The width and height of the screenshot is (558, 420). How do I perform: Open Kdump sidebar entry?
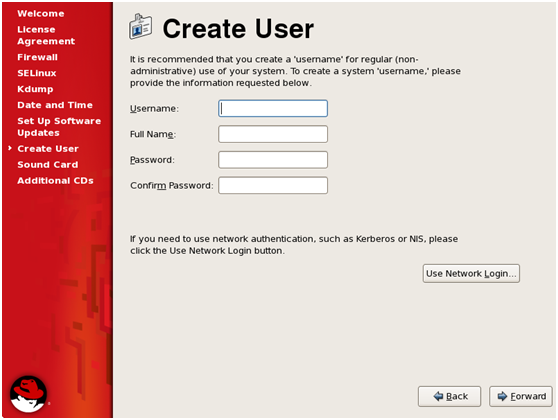[35, 89]
